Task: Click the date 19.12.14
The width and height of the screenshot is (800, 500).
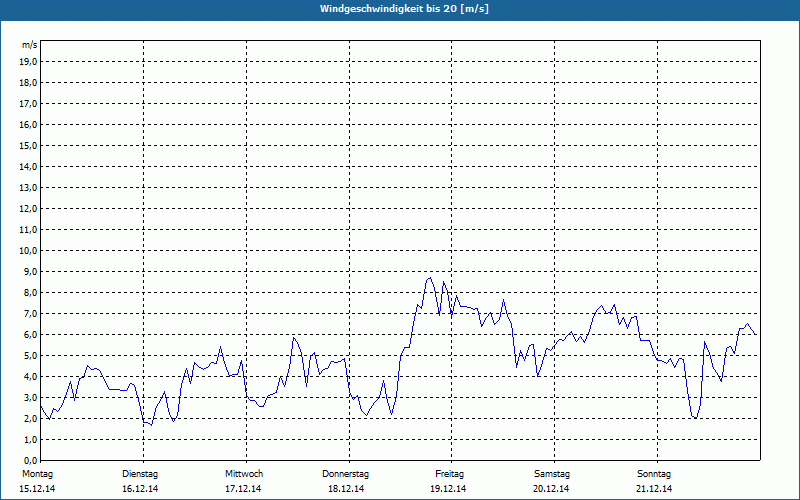Action: point(448,489)
